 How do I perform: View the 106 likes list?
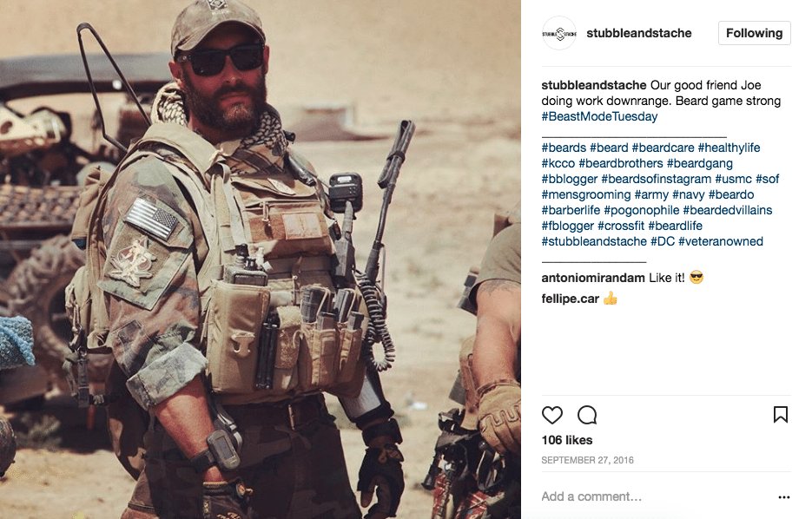pyautogui.click(x=567, y=440)
